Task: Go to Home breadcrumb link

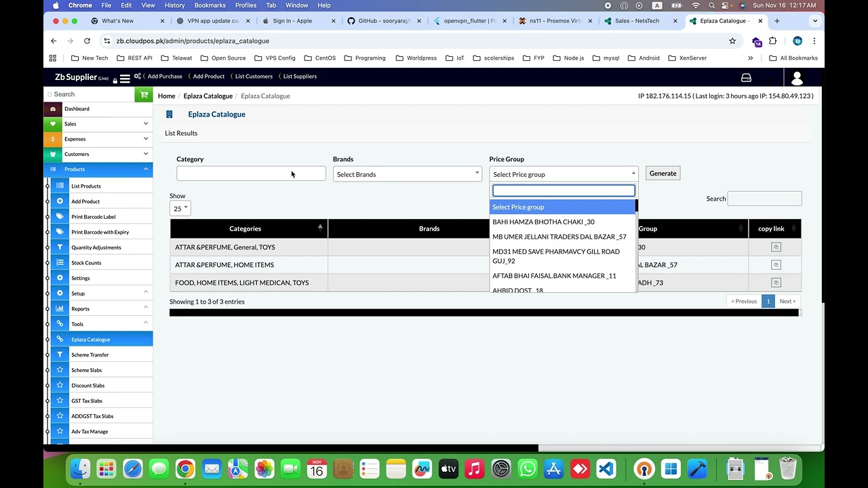Action: pyautogui.click(x=166, y=96)
